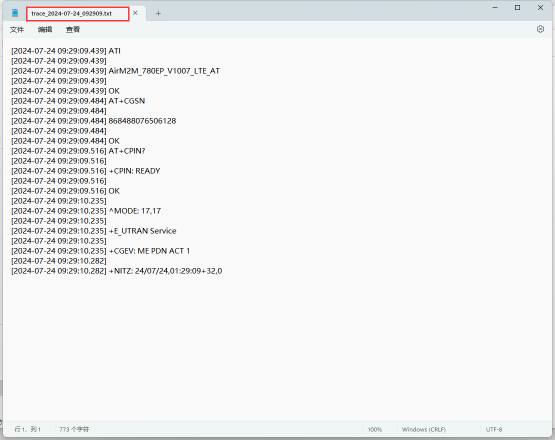Place cursor on the AT+CGSN line
555x440 pixels.
pyautogui.click(x=78, y=101)
